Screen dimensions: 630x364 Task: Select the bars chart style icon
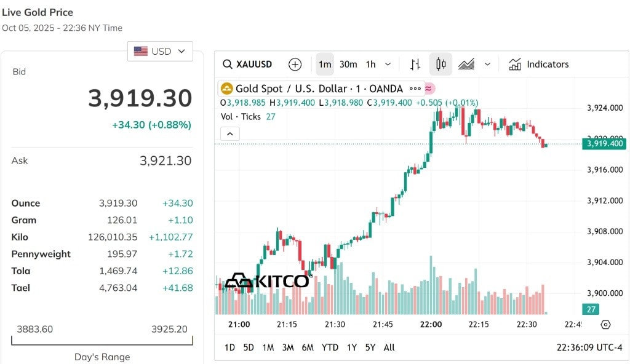pos(415,65)
